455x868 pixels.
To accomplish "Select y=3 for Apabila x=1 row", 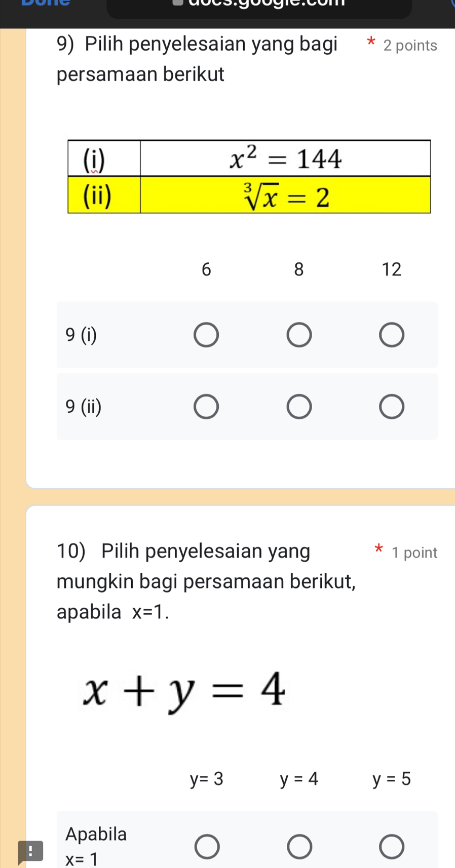I will [207, 847].
